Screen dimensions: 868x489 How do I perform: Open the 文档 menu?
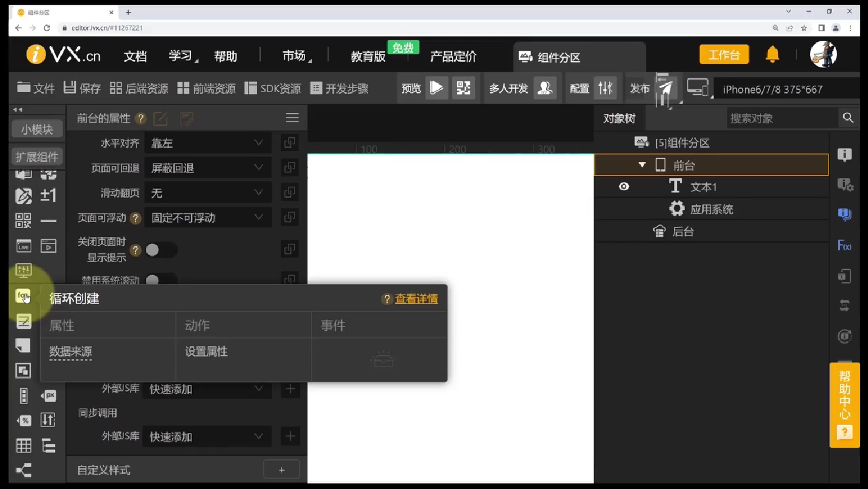[135, 56]
